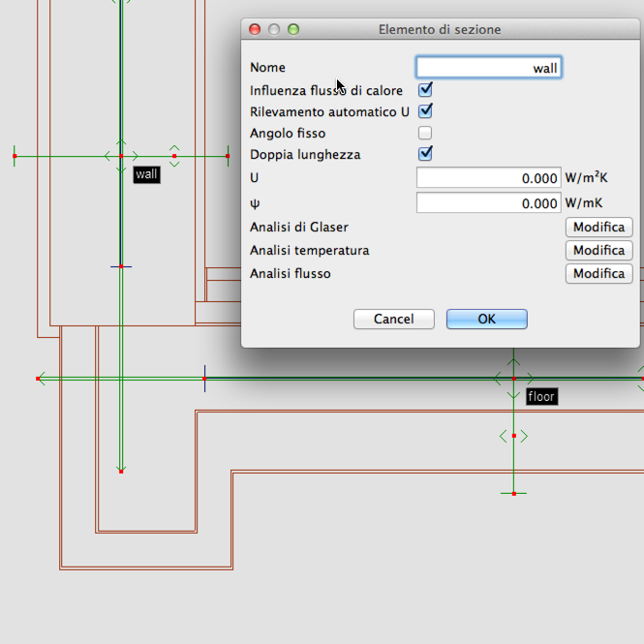This screenshot has width=644, height=644.
Task: Disable 'Influenza flusso di calore' checkbox
Action: (424, 90)
